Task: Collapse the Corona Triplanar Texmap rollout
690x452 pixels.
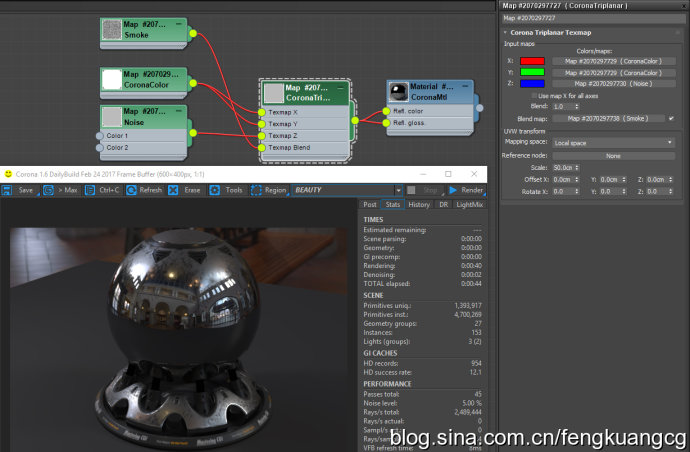Action: [x=506, y=33]
